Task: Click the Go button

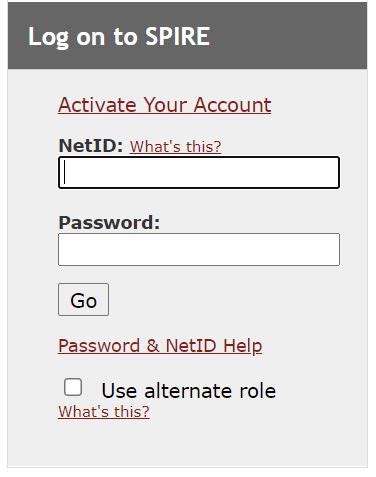Action: (x=83, y=299)
